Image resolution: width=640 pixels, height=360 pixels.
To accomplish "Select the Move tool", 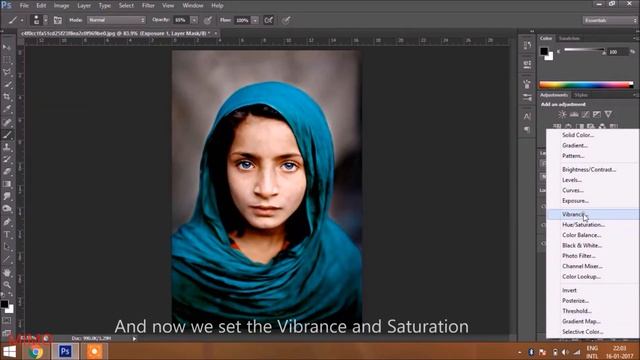I will pyautogui.click(x=7, y=47).
